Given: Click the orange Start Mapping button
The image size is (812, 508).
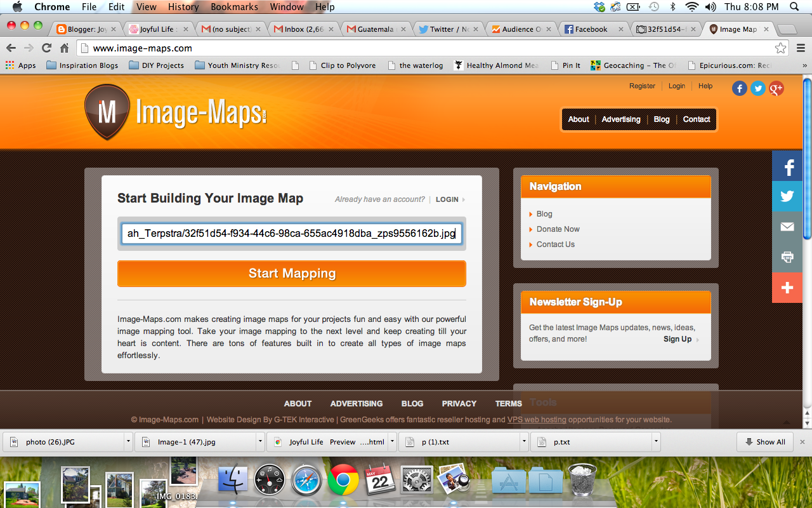Looking at the screenshot, I should pyautogui.click(x=292, y=274).
